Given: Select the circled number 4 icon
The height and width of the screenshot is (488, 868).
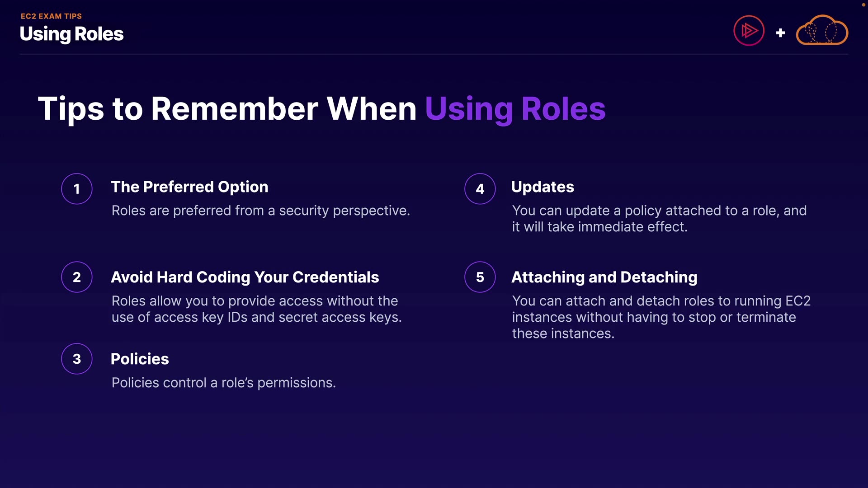Looking at the screenshot, I should pyautogui.click(x=480, y=189).
